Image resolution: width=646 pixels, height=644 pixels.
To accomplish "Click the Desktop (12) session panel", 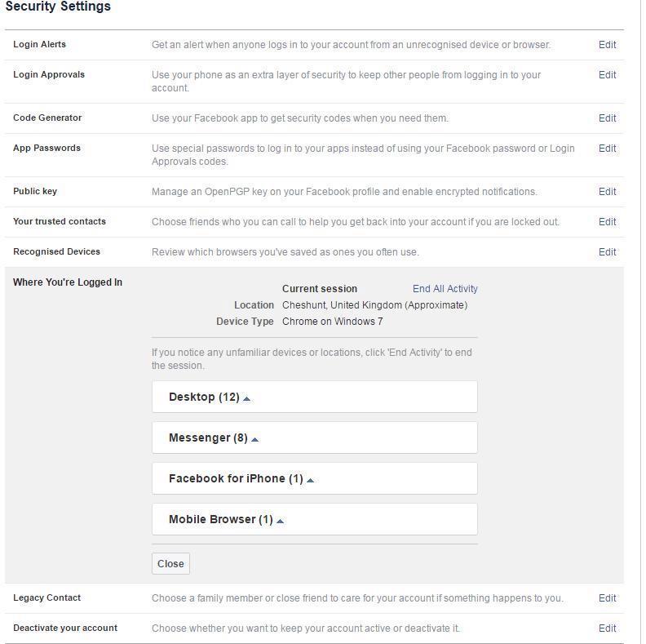I will [x=359, y=397].
